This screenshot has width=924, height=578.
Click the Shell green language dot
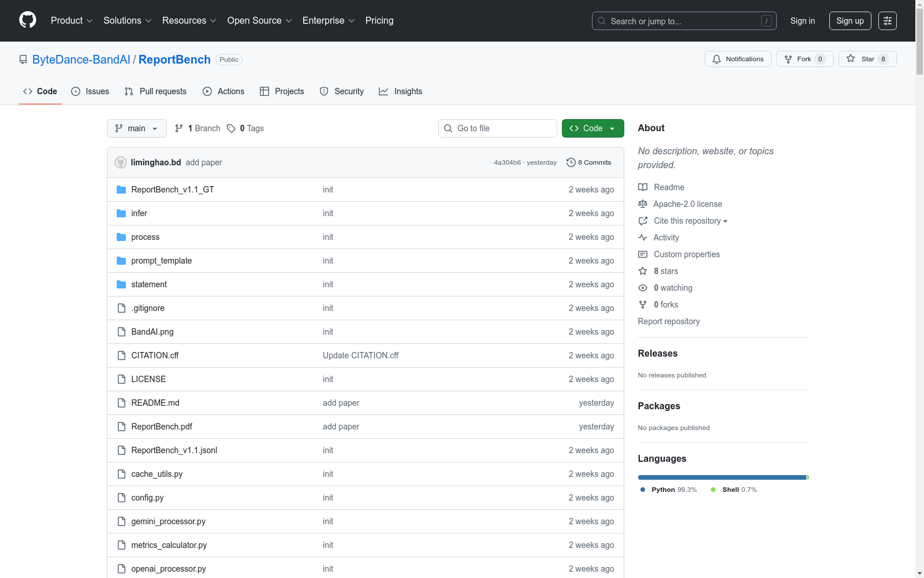[713, 490]
